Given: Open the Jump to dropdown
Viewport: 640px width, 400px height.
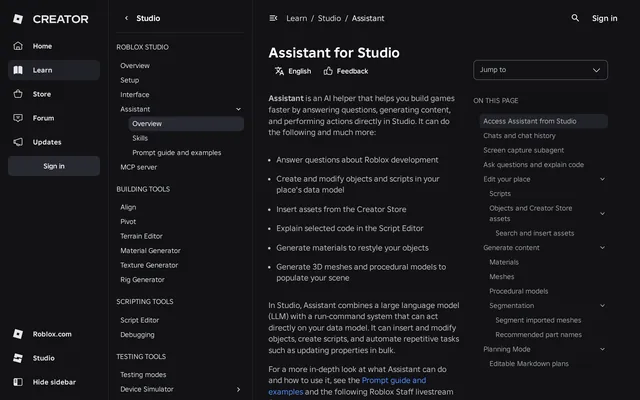Looking at the screenshot, I should point(540,70).
